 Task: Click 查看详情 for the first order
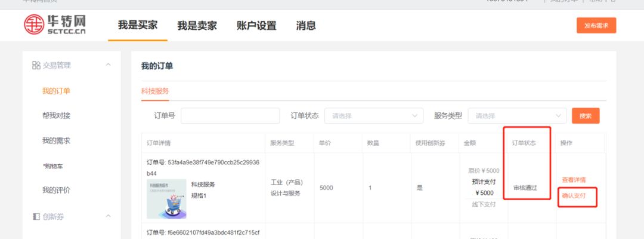tap(574, 180)
